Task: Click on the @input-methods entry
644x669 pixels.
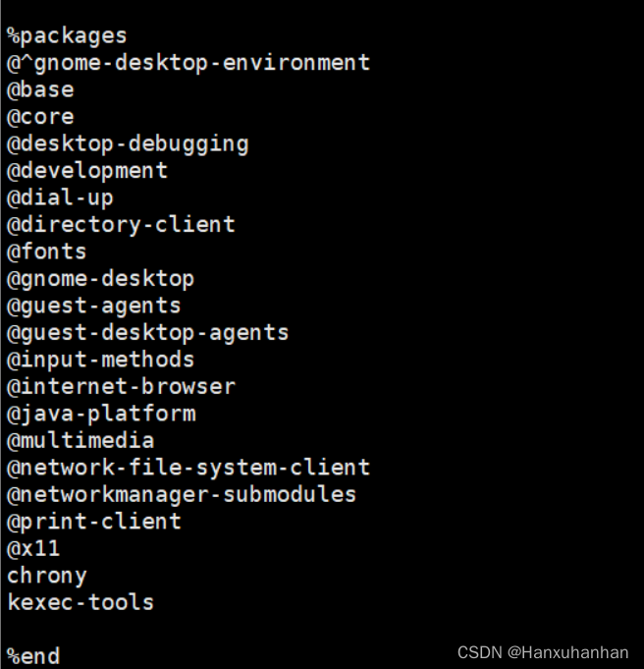Action: pyautogui.click(x=101, y=360)
